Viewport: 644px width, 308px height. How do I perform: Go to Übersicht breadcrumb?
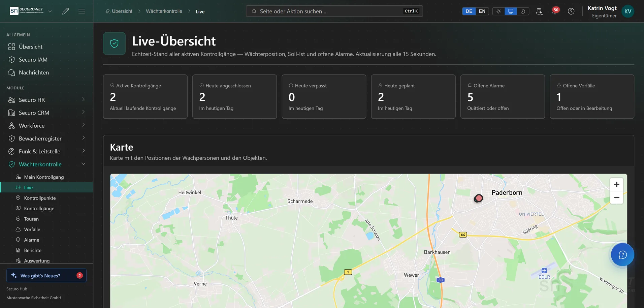[119, 11]
